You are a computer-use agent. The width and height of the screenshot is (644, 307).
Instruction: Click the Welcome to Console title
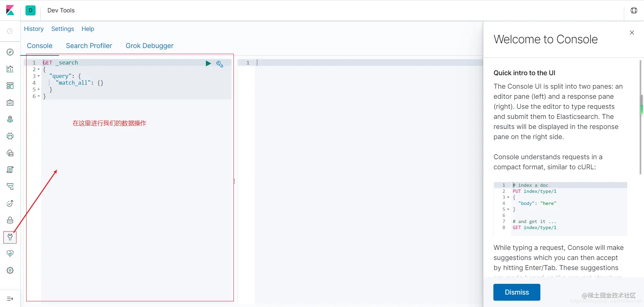coord(545,39)
